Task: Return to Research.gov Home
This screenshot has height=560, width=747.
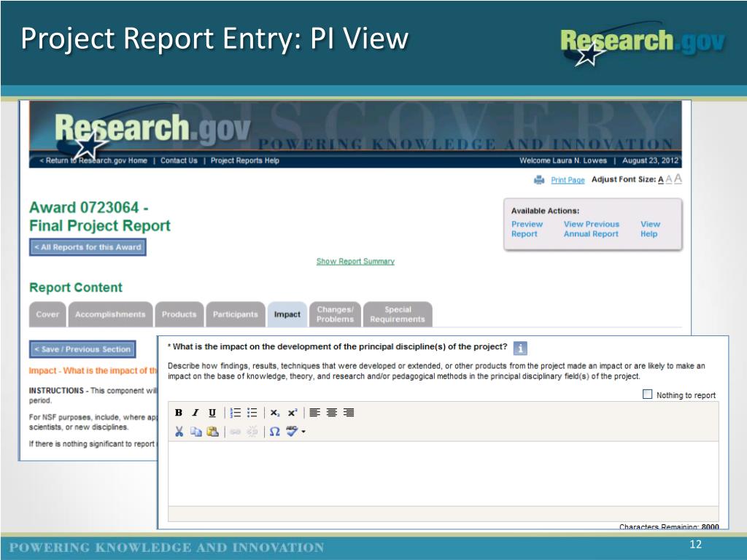Action: (x=93, y=160)
